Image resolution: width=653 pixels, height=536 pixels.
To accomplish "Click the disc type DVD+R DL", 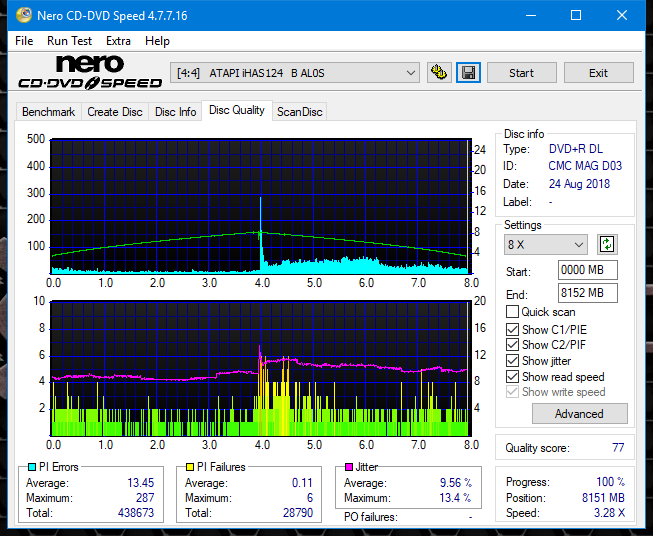I will pos(576,149).
